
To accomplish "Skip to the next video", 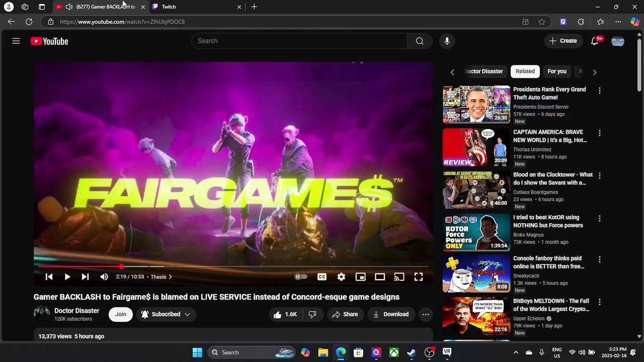I will [x=85, y=277].
